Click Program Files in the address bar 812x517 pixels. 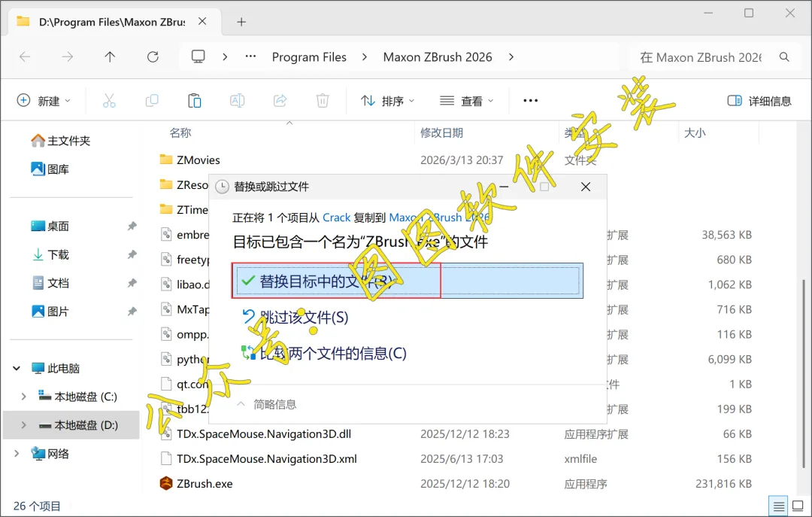(309, 57)
